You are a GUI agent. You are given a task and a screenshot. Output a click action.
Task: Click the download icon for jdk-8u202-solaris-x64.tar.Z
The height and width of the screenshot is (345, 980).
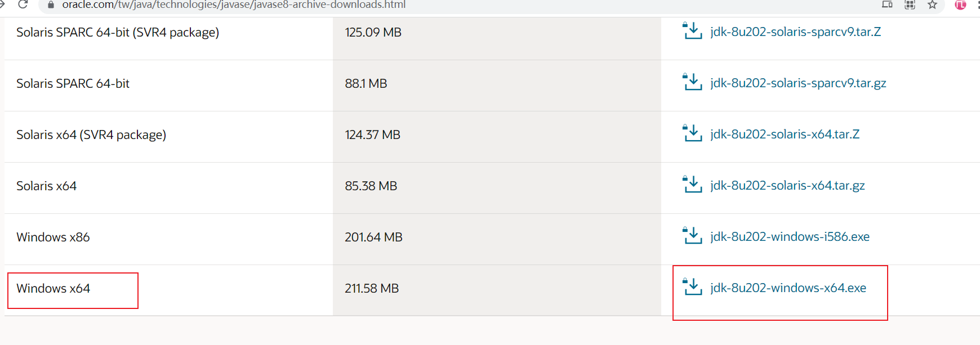[x=692, y=133]
